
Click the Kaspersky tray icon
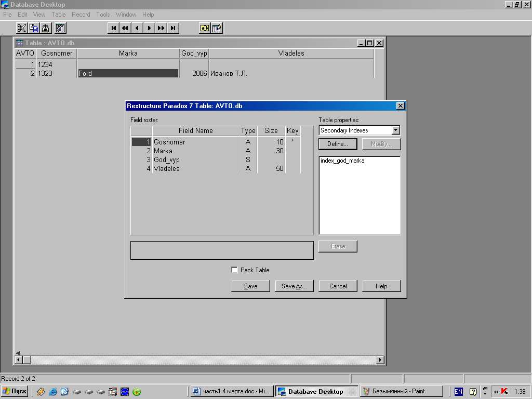point(504,392)
